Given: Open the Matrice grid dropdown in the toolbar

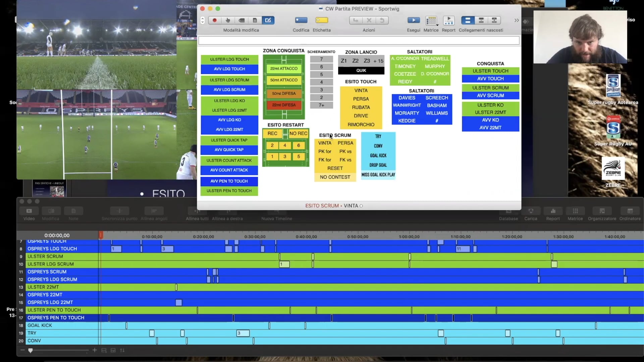Looking at the screenshot, I should (x=431, y=21).
